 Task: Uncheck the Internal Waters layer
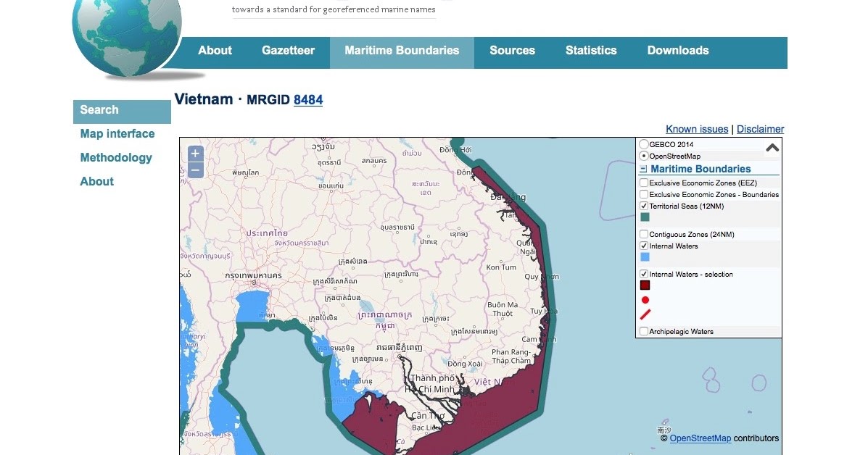pyautogui.click(x=644, y=246)
